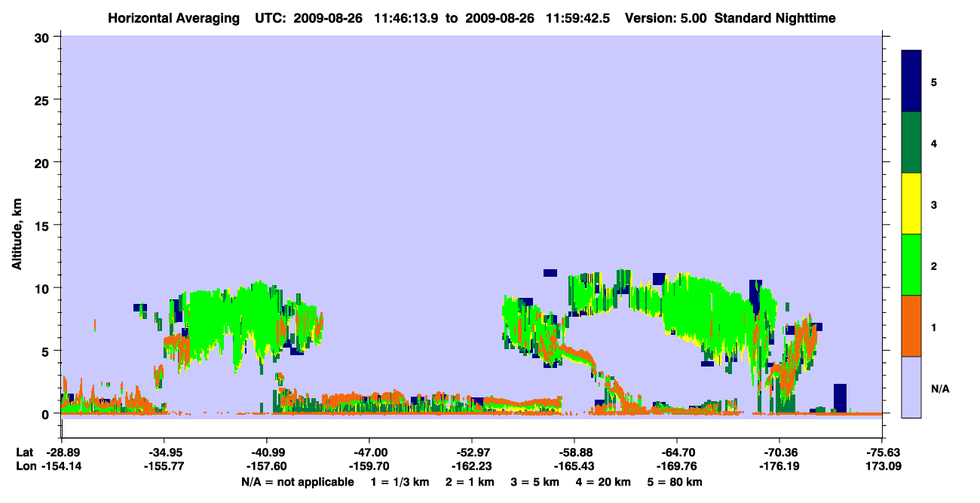Click the bright green colorbar segment 2
Image resolution: width=980 pixels, height=503 pixels.
[911, 265]
